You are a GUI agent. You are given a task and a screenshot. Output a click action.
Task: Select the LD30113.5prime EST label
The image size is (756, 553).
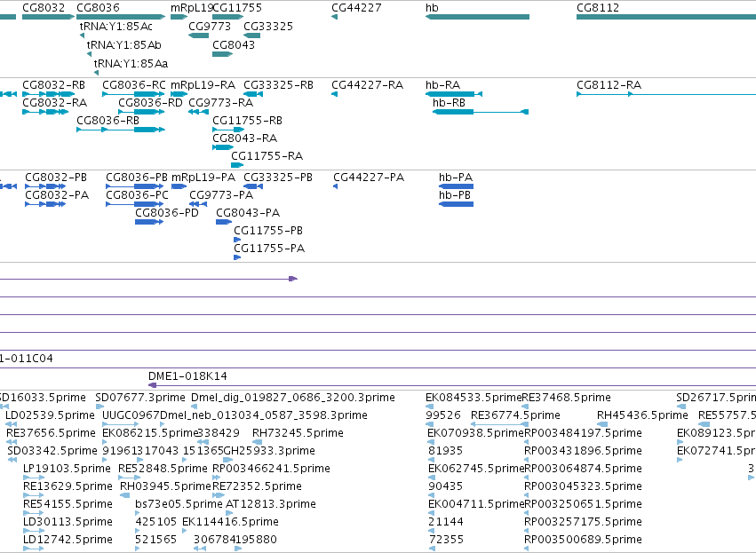coord(68,523)
